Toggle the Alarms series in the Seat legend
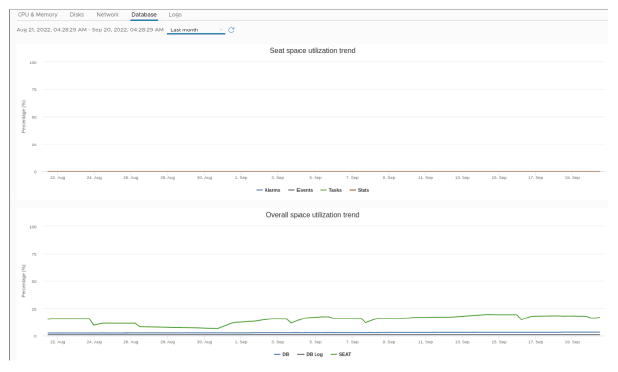Viewport: 618px width, 372px height. (268, 190)
